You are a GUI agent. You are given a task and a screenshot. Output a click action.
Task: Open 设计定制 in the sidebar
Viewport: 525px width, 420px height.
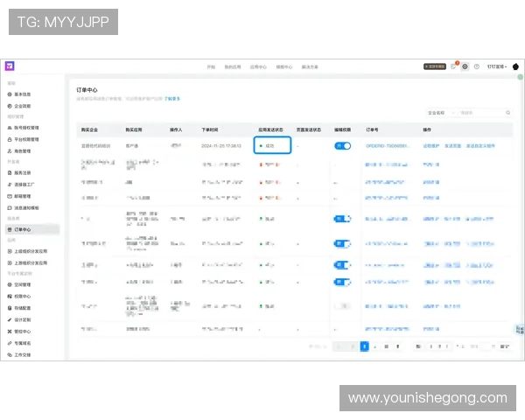(19, 320)
